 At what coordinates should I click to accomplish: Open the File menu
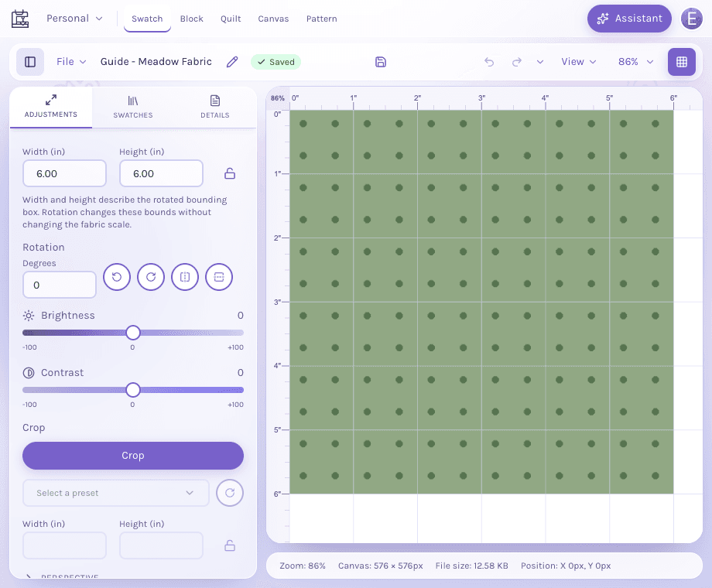(x=71, y=62)
